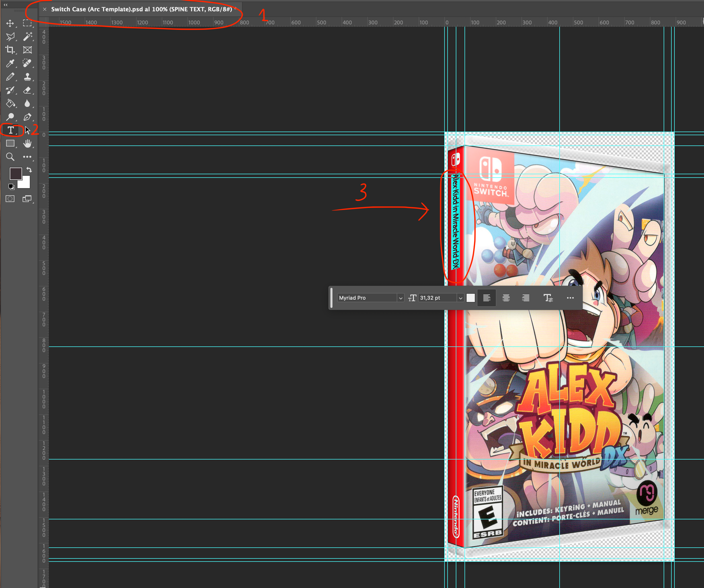
Task: Select the Path Selection arrow tool
Action: click(x=27, y=130)
